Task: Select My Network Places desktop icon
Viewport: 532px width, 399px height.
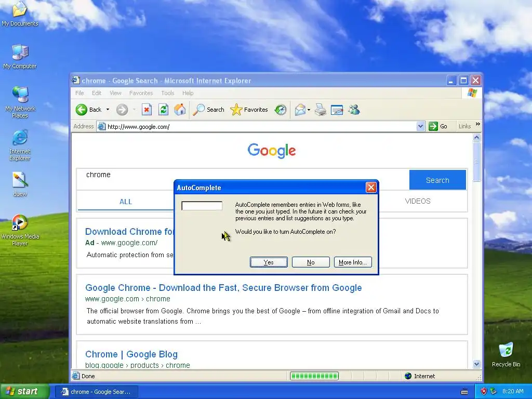Action: tap(20, 102)
